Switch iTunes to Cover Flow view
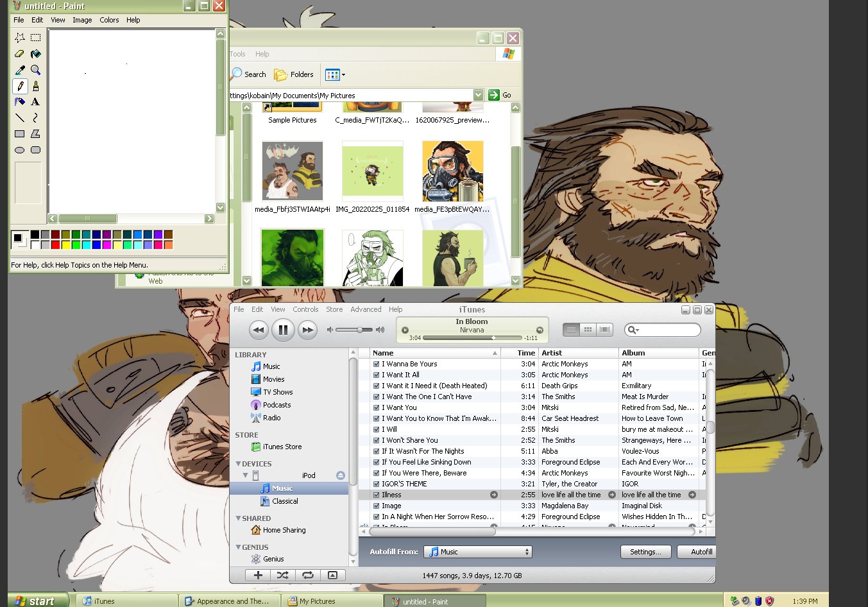This screenshot has width=868, height=607. tap(604, 329)
